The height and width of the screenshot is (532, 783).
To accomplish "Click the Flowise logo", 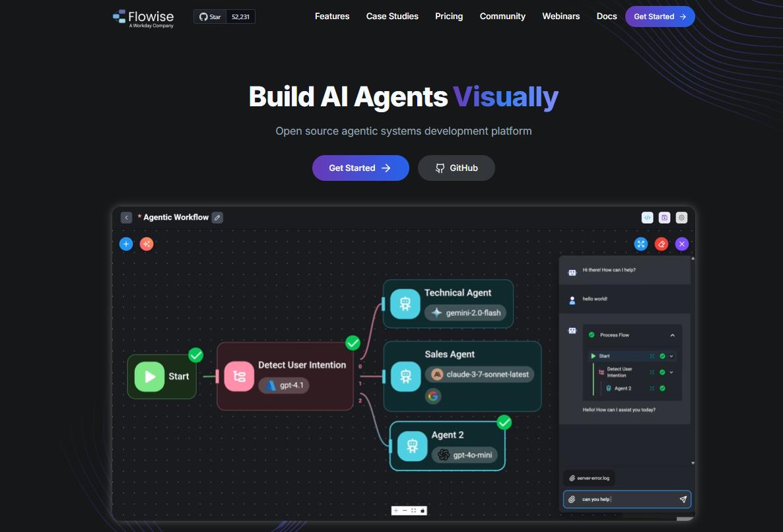I will click(143, 18).
